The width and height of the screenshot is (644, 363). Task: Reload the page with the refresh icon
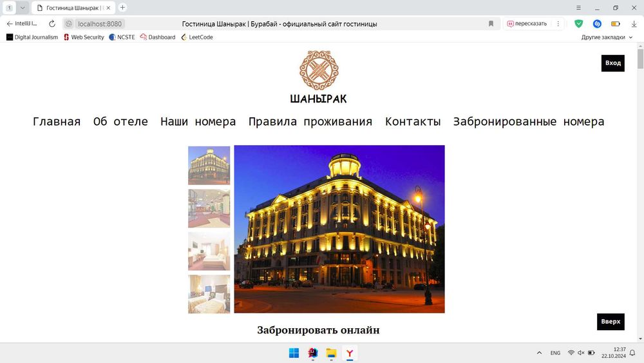[x=52, y=24]
